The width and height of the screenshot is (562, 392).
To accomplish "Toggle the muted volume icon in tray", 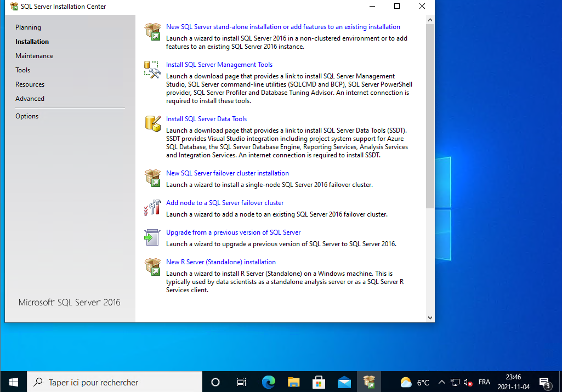I will tap(468, 382).
